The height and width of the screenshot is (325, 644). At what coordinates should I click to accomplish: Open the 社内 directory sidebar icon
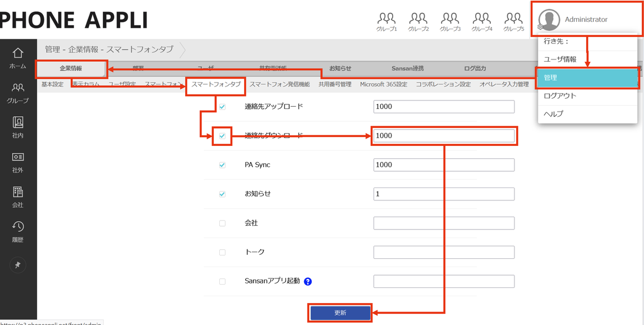click(17, 127)
